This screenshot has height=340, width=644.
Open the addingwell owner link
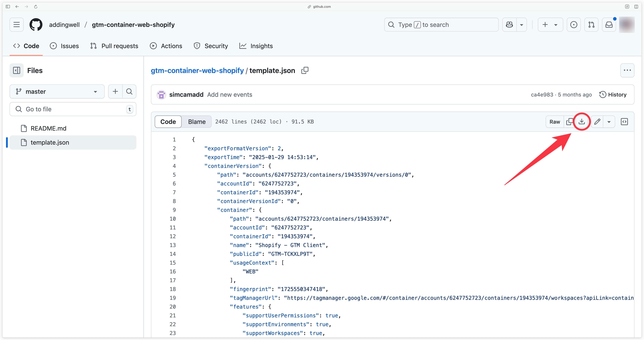[64, 25]
